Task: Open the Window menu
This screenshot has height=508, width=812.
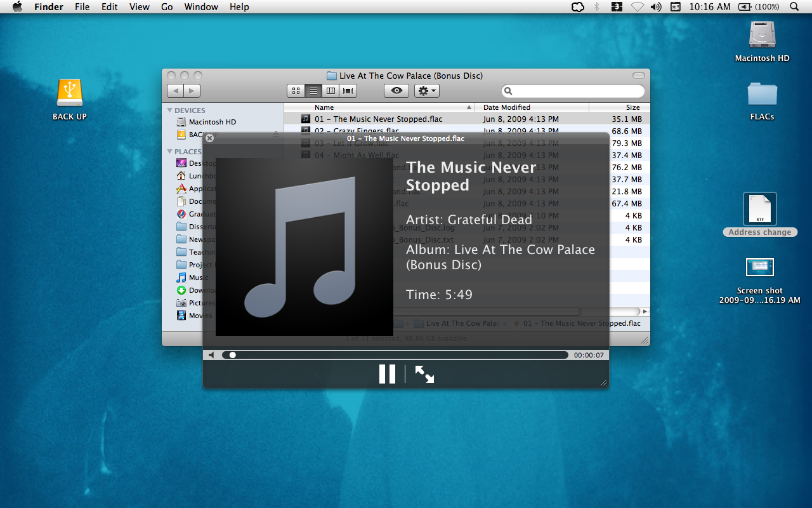Action: tap(201, 7)
